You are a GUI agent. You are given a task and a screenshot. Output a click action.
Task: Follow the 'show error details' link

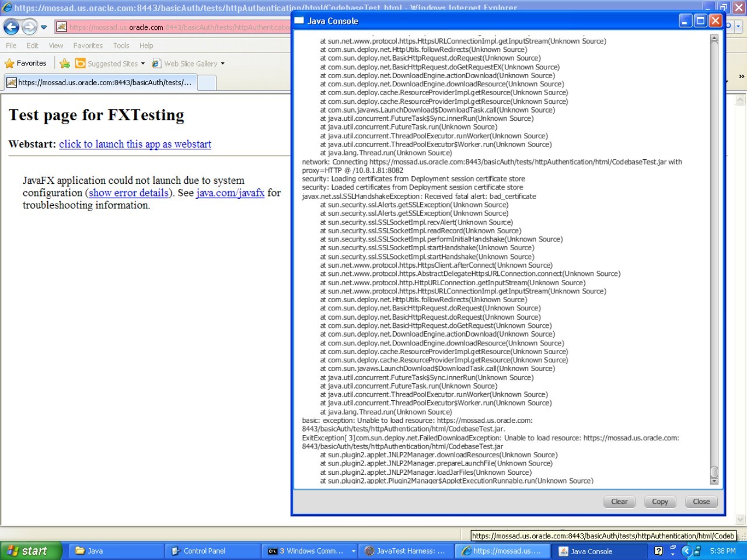128,193
